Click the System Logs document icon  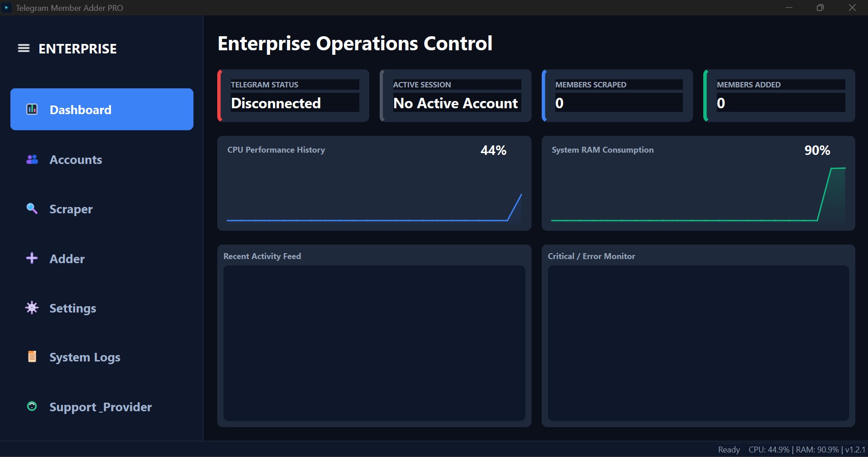coord(32,356)
